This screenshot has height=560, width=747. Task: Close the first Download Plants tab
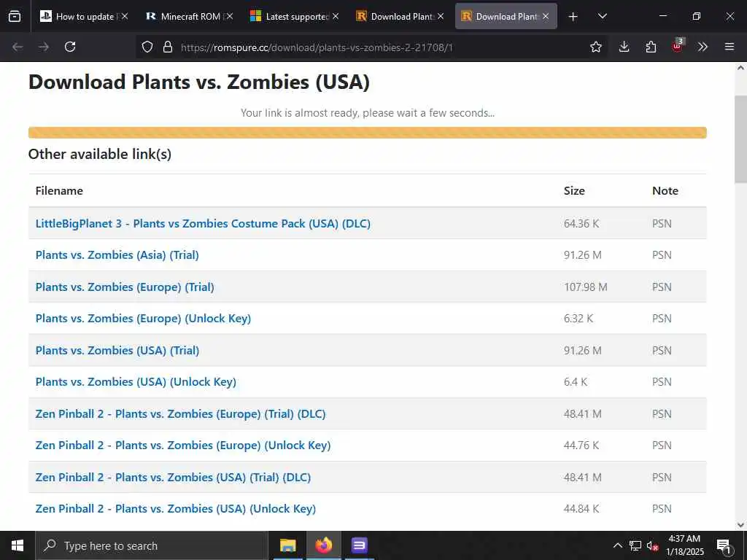[441, 16]
